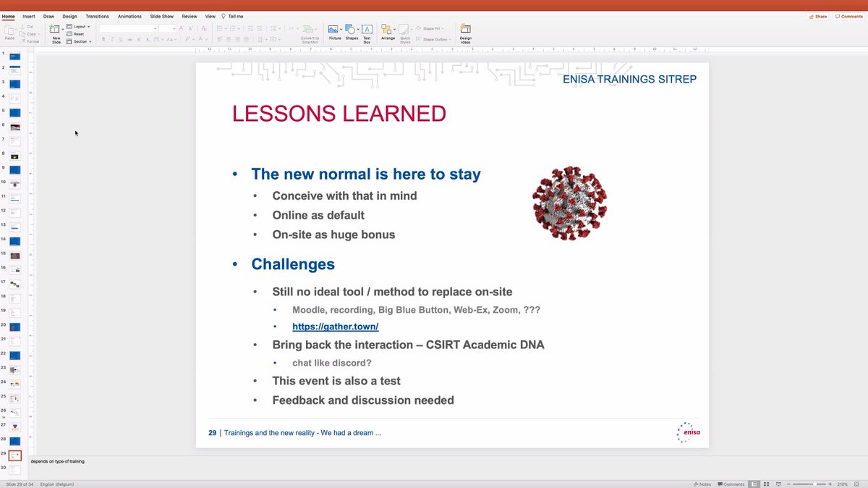Click 'This event is also a test' bullet
The image size is (868, 488).
[336, 381]
